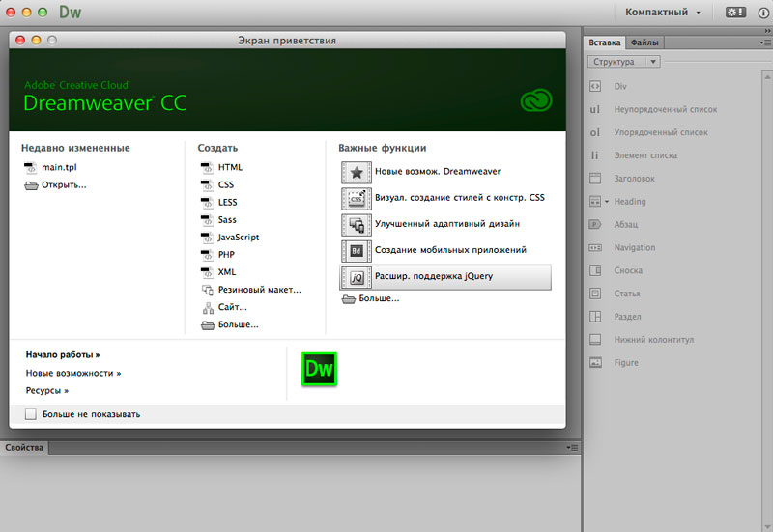Expand the Heading arrow in Insert panel
Viewport: 773px width, 532px height.
click(x=607, y=202)
